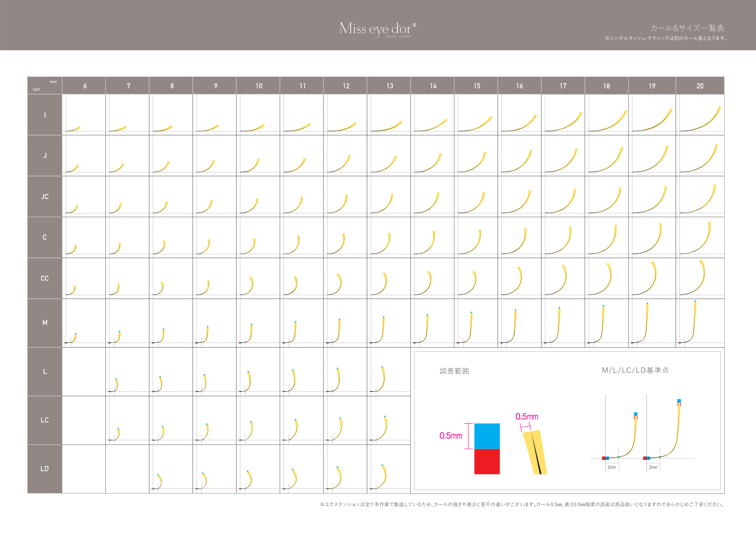Click the blue square in tolerance legend
The image size is (756, 534).
click(x=487, y=436)
